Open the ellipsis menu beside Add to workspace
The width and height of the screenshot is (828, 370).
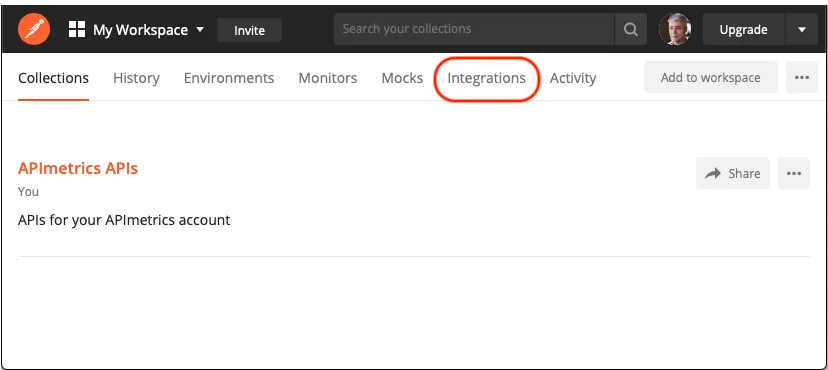[802, 78]
